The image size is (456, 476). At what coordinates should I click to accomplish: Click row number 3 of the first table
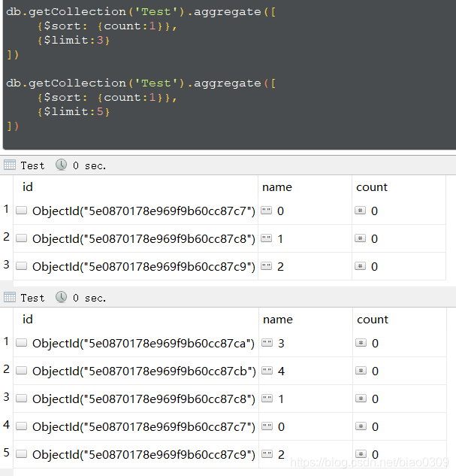[x=6, y=265]
